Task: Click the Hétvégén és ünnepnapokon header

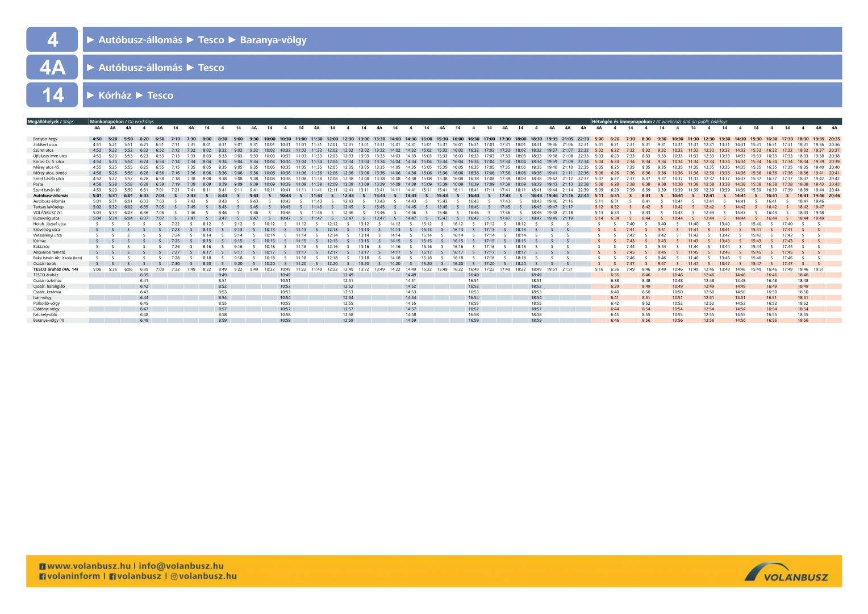Action: (659, 122)
